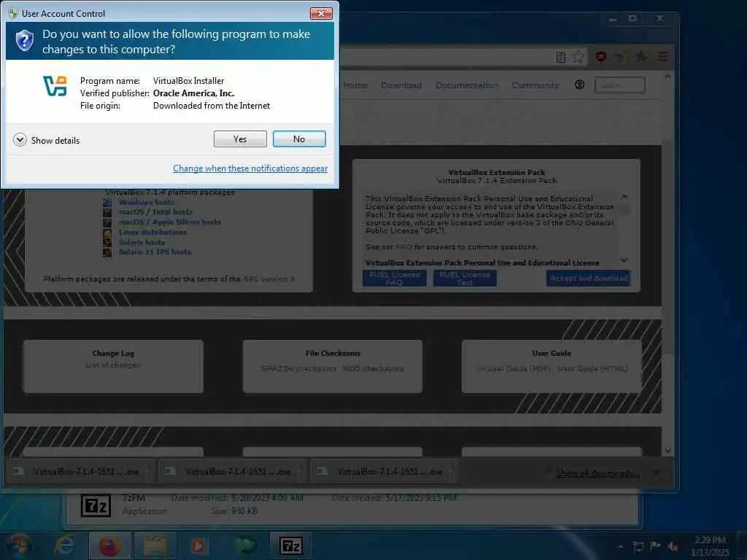Bookmark page with the star icon
Image resolution: width=747 pixels, height=560 pixels.
coord(578,57)
